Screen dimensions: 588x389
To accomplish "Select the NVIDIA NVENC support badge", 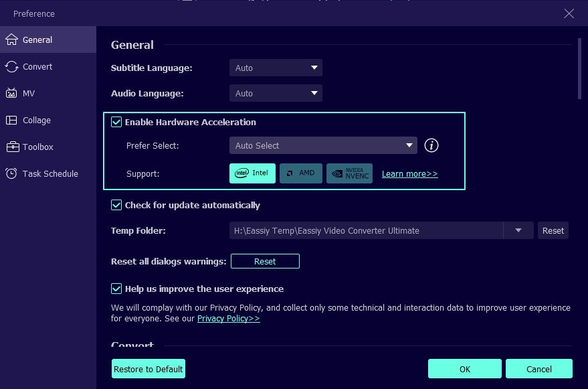I will coord(349,173).
